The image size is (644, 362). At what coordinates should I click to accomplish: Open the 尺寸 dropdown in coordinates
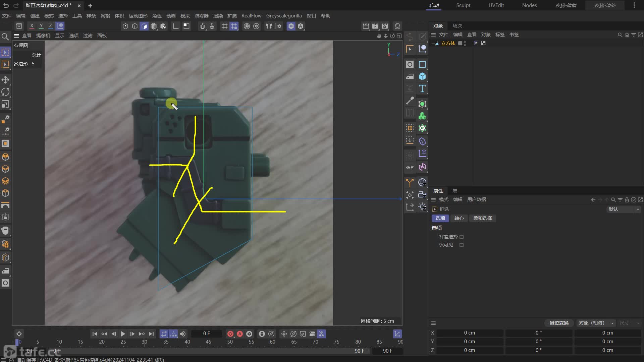tap(630, 323)
